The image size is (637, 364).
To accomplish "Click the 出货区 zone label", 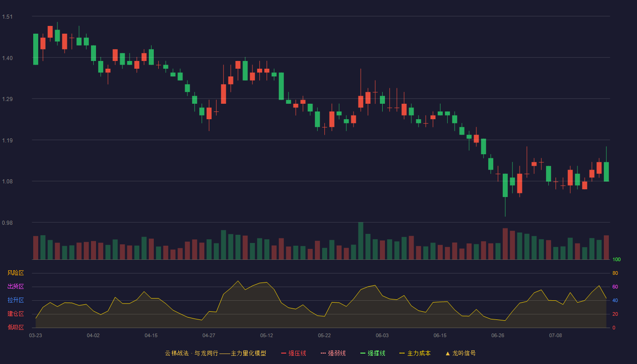I will (15, 287).
